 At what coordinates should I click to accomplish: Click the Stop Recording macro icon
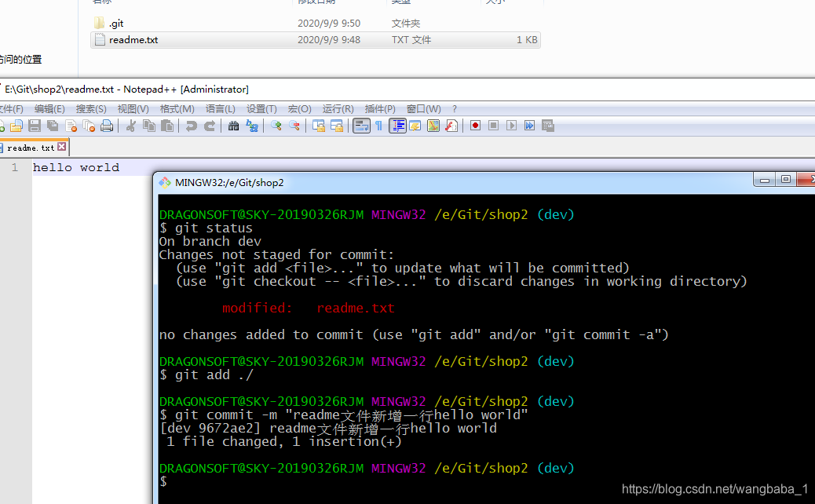493,126
